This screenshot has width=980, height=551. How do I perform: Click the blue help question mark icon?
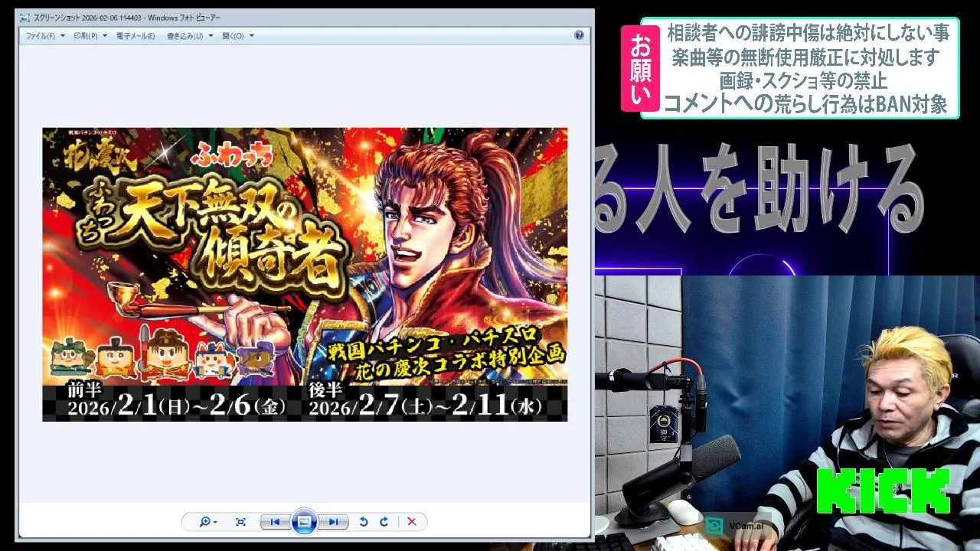(579, 35)
